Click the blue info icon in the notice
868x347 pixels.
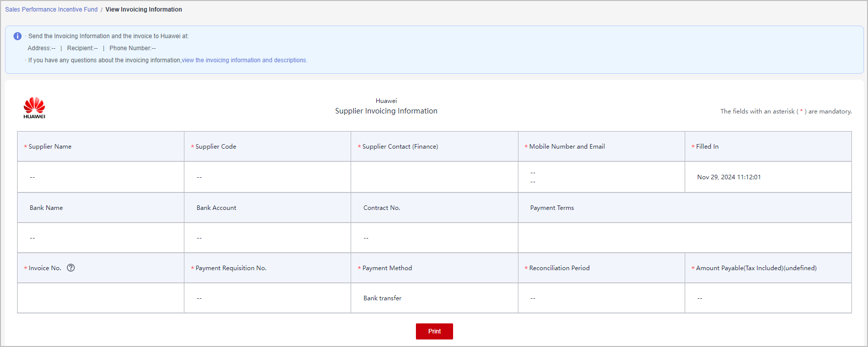point(18,36)
